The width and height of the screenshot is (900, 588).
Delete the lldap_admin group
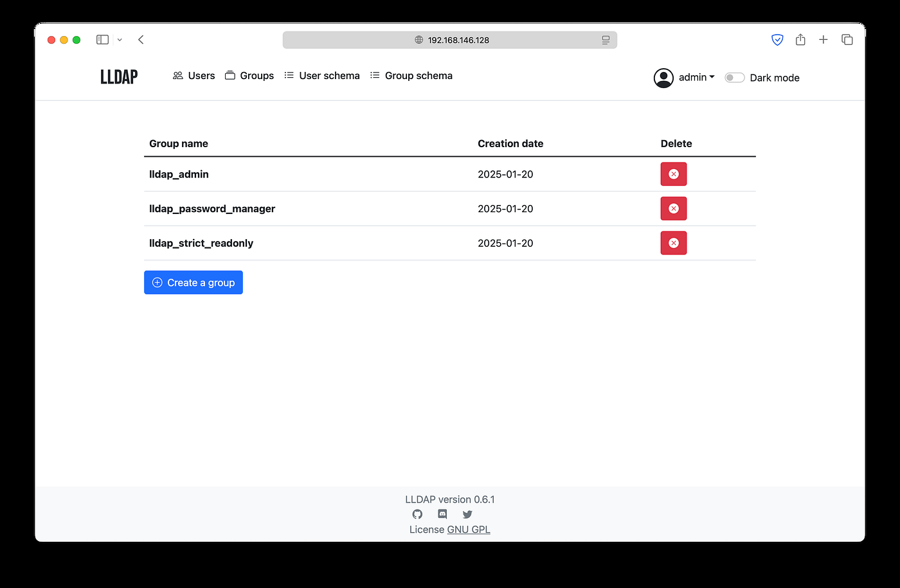[x=673, y=174]
